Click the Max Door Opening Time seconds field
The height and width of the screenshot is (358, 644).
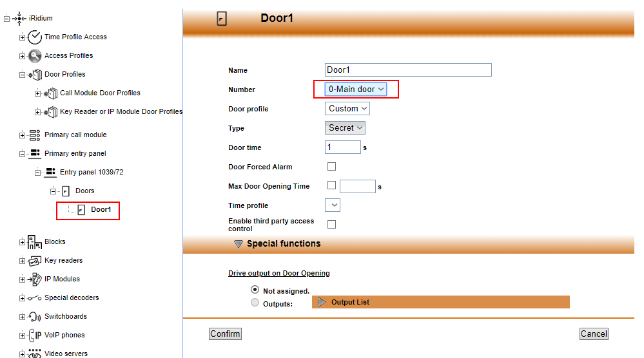(358, 186)
